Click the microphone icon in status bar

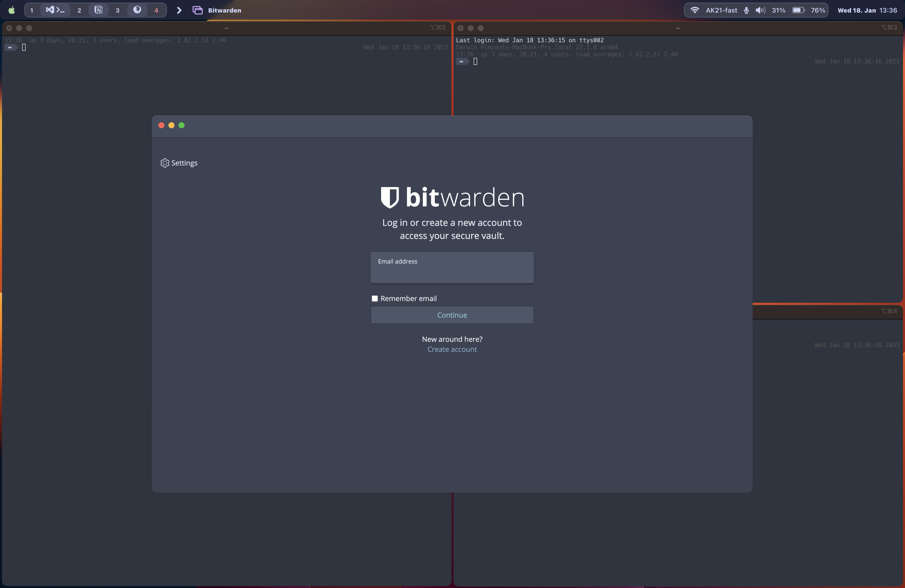(x=746, y=10)
